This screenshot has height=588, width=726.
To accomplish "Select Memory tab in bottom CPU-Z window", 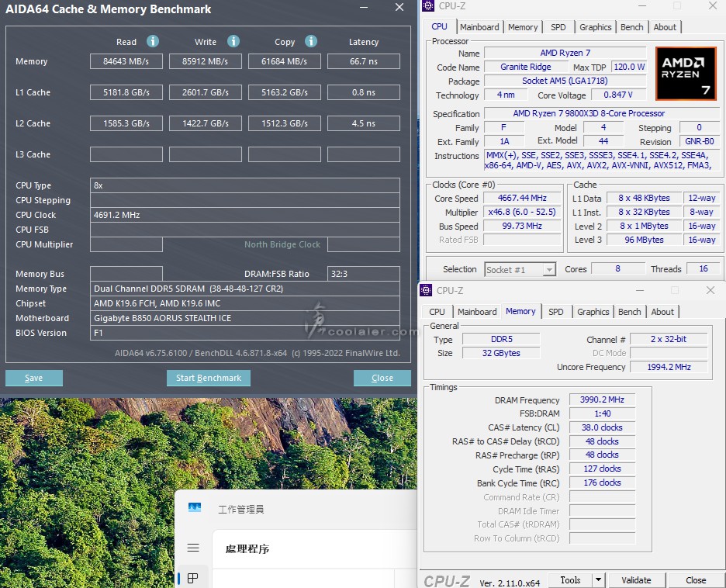I will tap(520, 311).
